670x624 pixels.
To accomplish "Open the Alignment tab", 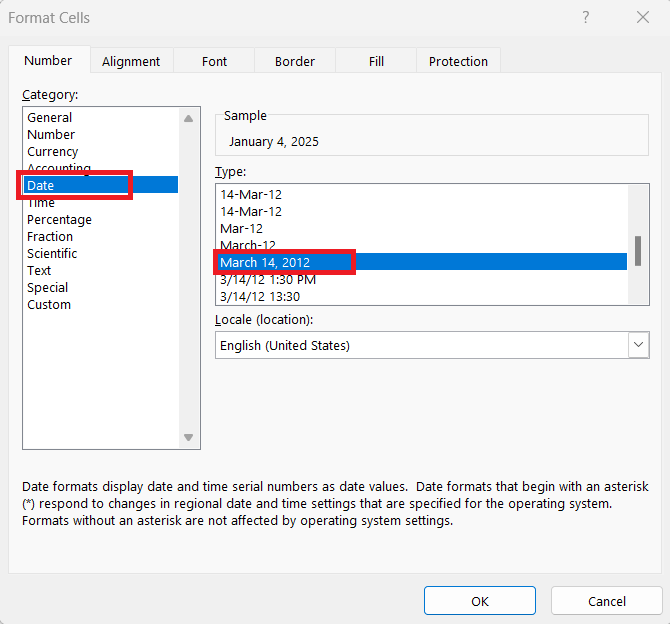I will point(131,62).
